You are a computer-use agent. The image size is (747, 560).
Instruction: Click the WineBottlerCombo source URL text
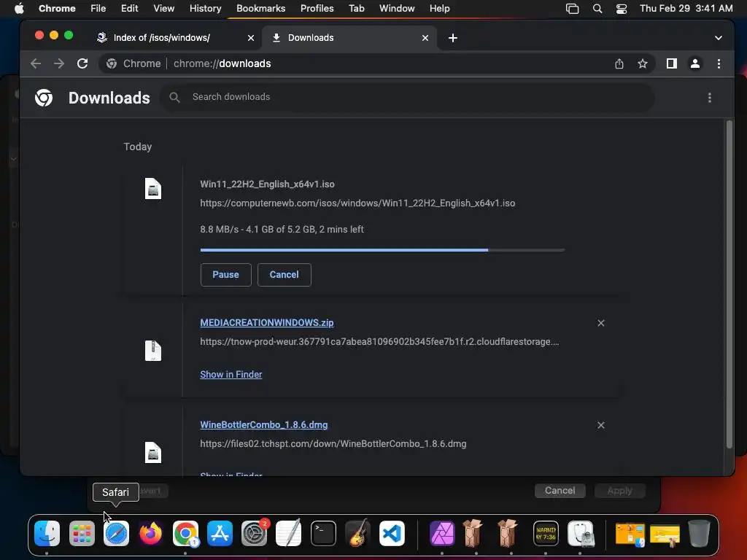point(333,444)
